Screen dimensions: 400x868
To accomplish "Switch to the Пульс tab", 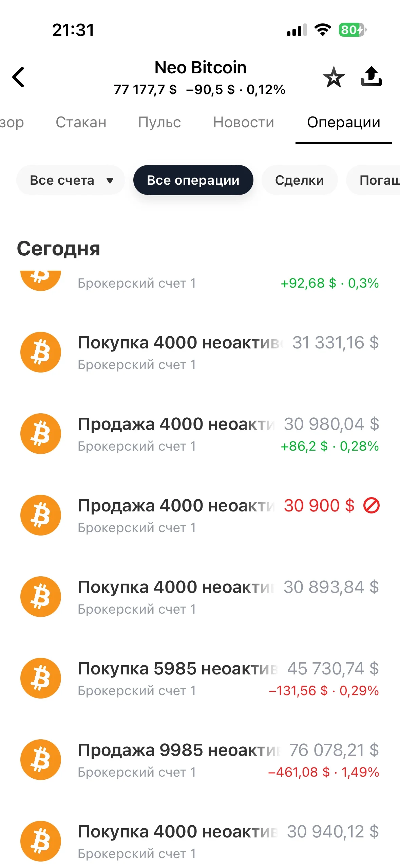I will pos(159,122).
